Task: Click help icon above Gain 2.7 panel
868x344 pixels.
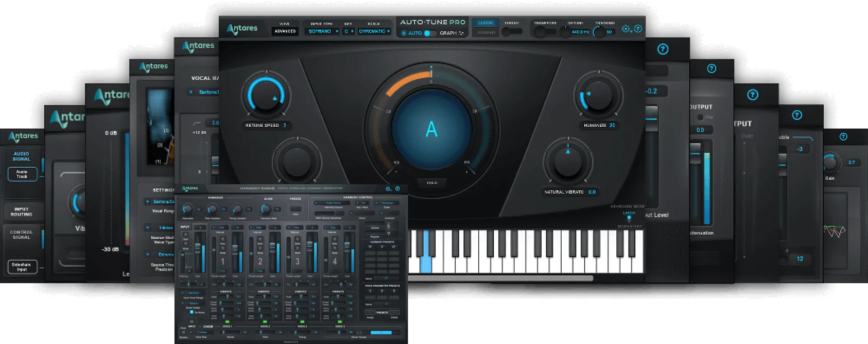Action: pyautogui.click(x=843, y=137)
